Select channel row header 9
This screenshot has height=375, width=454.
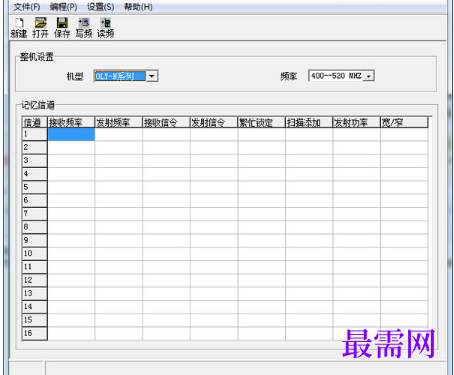(35, 241)
